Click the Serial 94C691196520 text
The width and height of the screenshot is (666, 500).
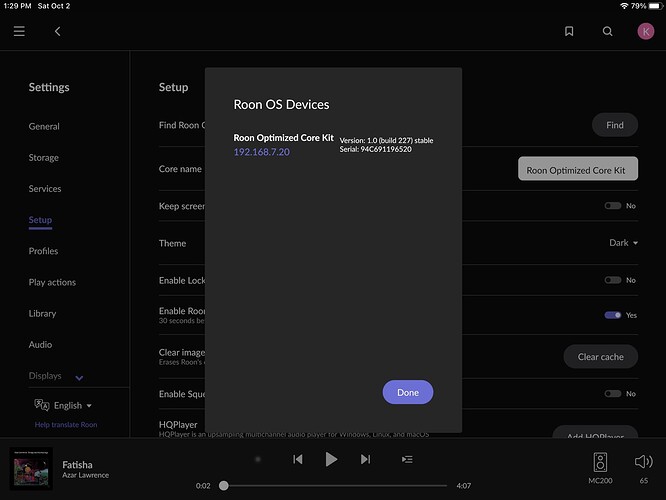(x=375, y=149)
